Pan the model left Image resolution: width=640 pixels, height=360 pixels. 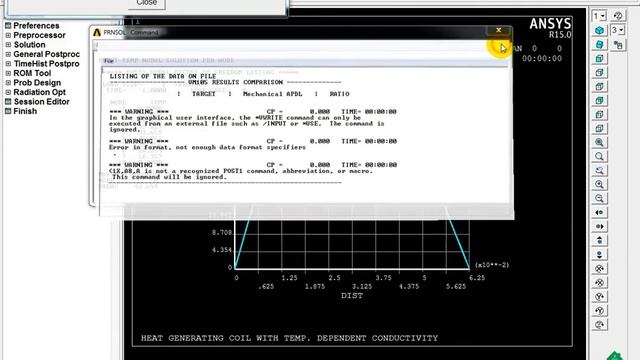coord(599,212)
